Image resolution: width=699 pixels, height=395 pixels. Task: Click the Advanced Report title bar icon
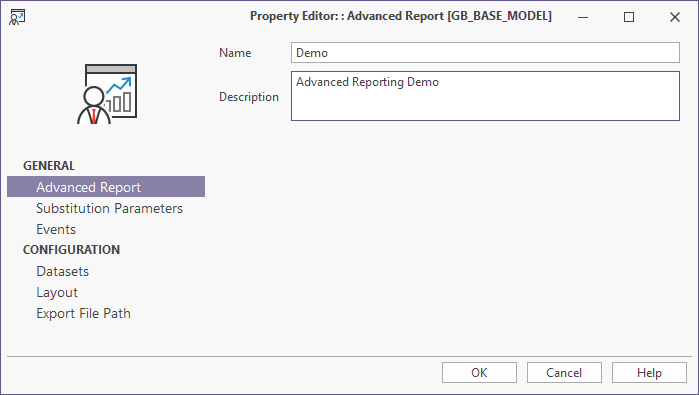pos(17,17)
